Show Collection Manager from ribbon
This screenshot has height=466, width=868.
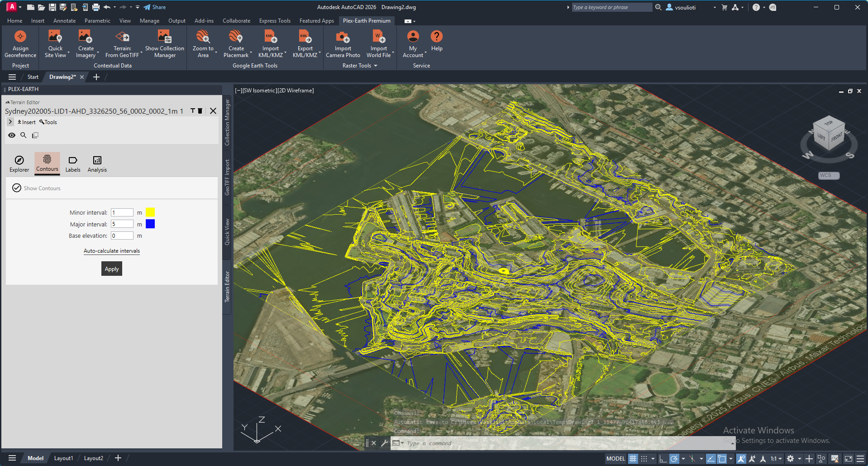[164, 44]
